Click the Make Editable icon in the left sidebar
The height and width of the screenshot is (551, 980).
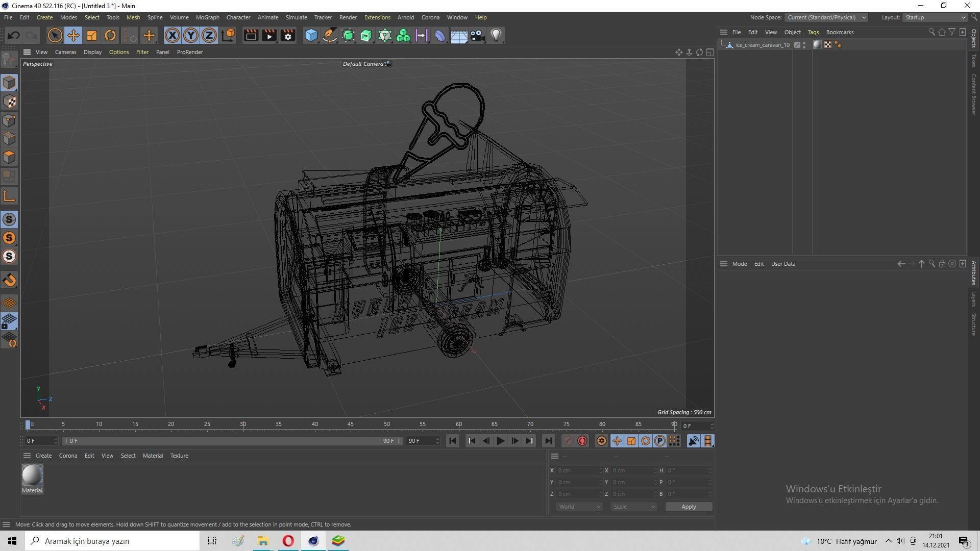9,60
